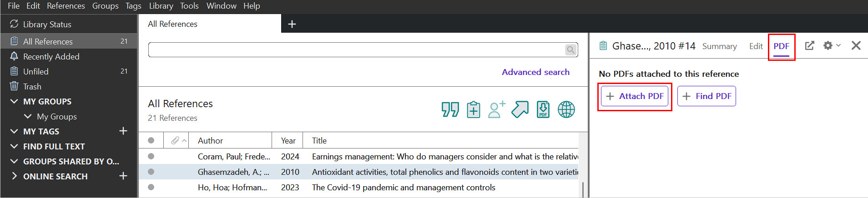Click the find full text PDF icon
Screen dimensions: 868x198
(543, 109)
